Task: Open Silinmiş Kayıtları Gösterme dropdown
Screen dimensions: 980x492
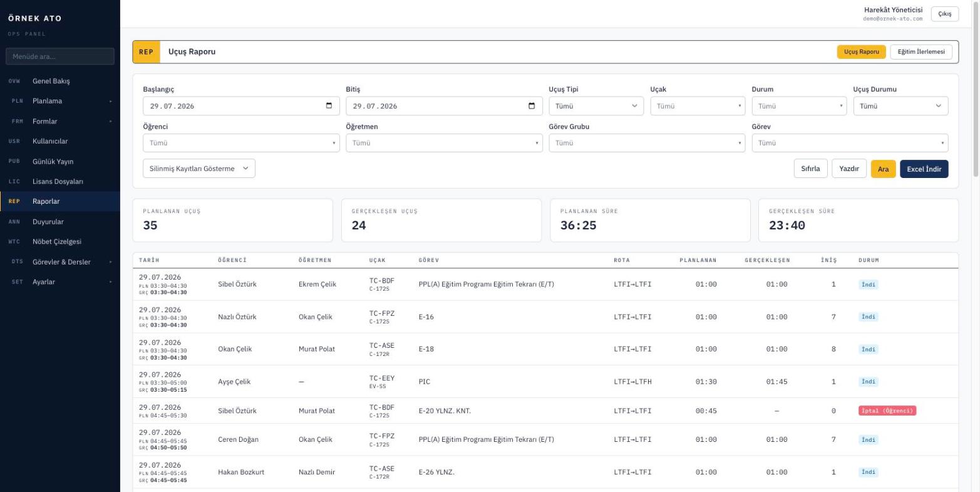Action: [x=199, y=169]
